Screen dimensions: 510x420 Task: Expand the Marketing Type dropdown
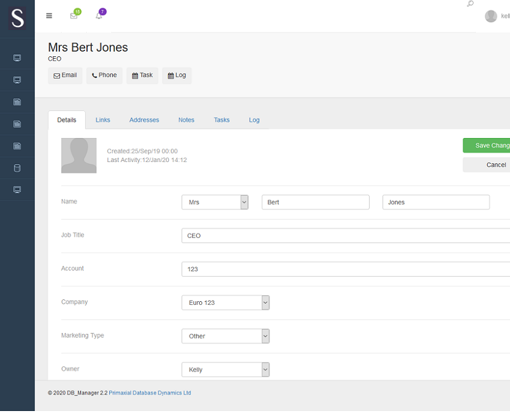225,336
